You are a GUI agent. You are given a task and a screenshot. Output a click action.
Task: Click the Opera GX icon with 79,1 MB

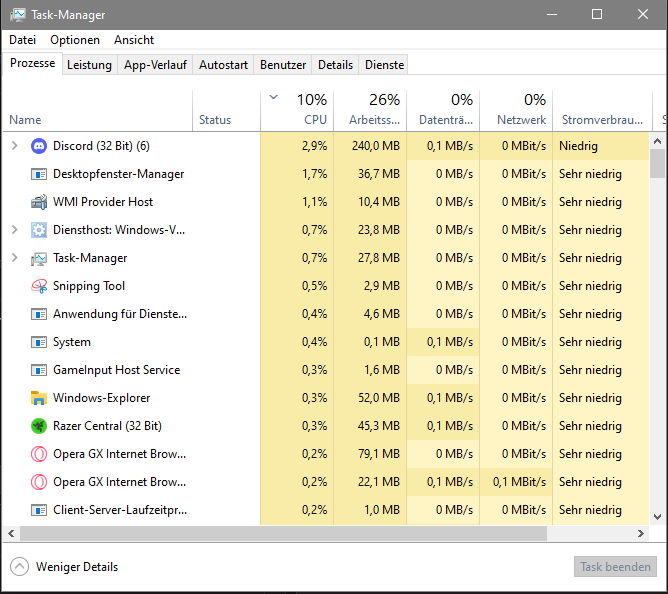39,454
